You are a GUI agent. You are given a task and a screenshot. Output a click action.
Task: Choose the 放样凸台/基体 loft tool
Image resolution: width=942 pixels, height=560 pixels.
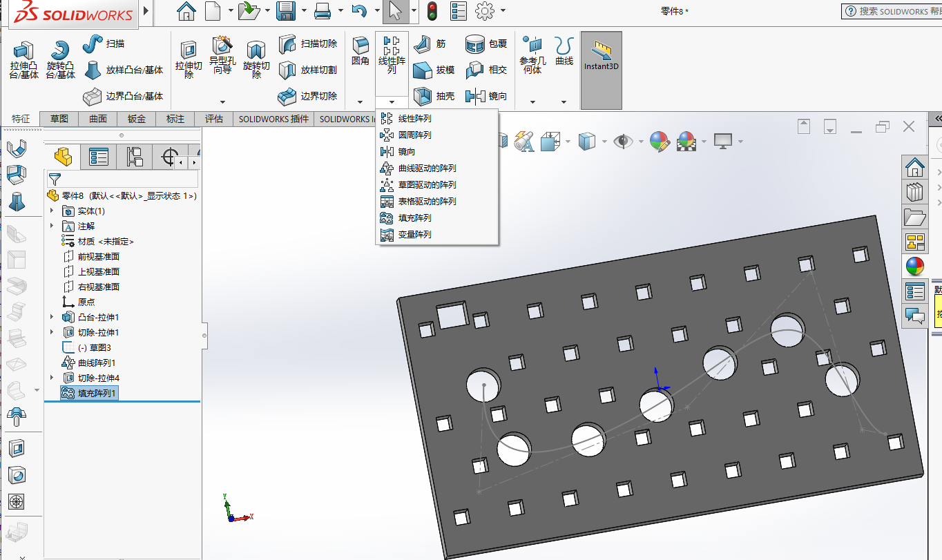pyautogui.click(x=123, y=70)
